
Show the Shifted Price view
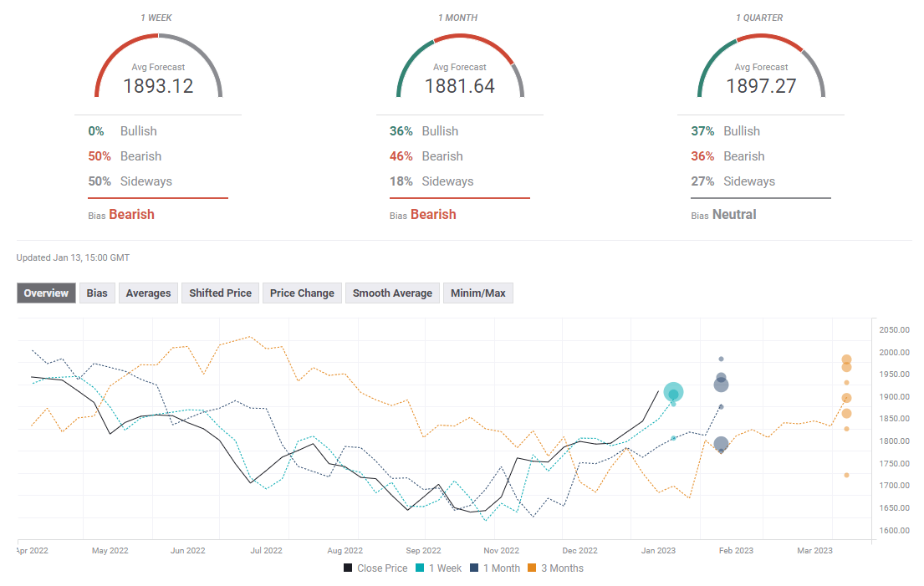click(220, 293)
